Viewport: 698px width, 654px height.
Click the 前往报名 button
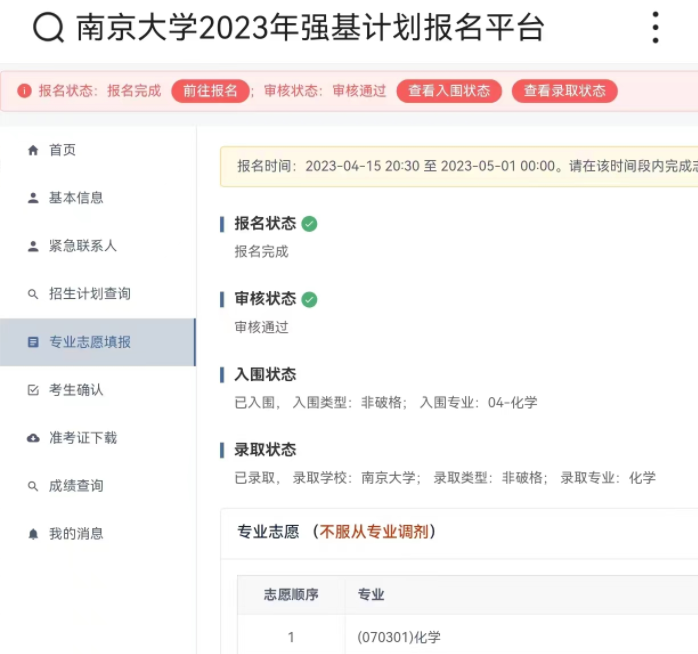pyautogui.click(x=210, y=91)
